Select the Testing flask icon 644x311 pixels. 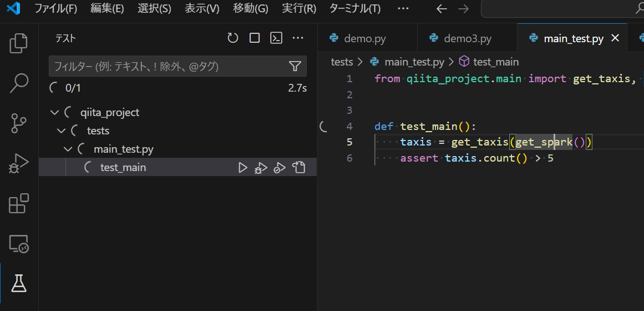click(19, 283)
